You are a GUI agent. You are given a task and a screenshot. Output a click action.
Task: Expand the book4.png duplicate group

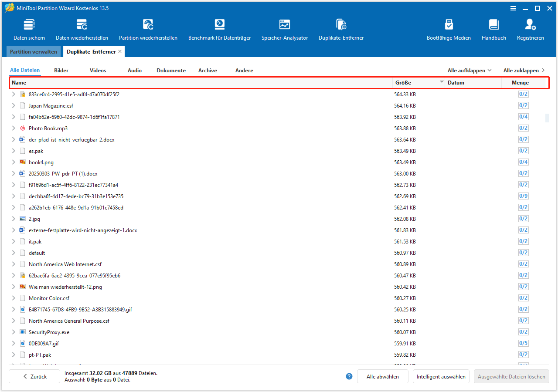[14, 162]
